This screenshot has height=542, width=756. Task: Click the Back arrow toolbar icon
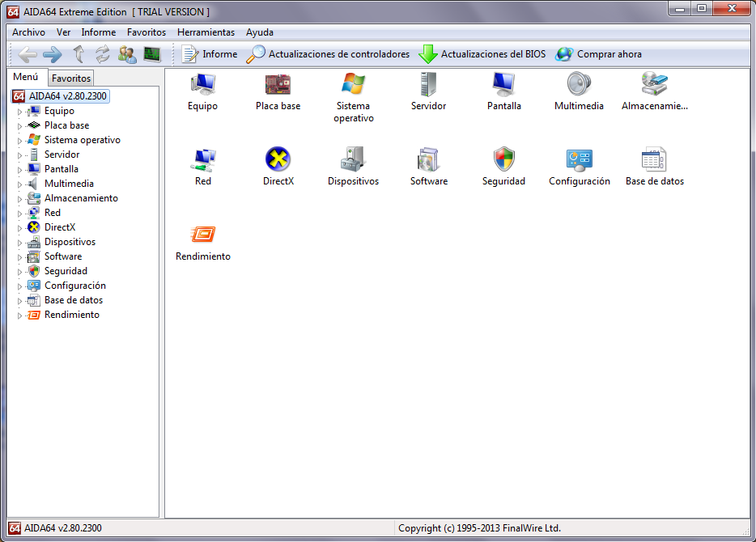coord(28,54)
